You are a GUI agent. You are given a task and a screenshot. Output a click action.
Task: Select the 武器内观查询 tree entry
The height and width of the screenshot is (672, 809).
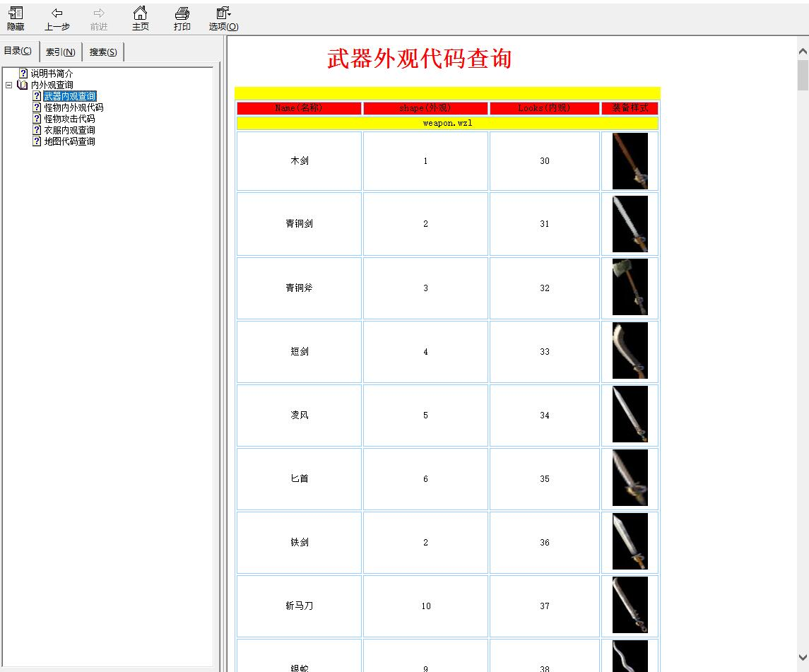coord(69,96)
